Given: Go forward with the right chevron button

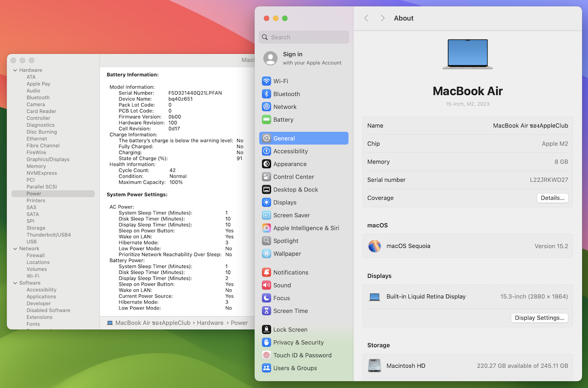Looking at the screenshot, I should pos(383,18).
